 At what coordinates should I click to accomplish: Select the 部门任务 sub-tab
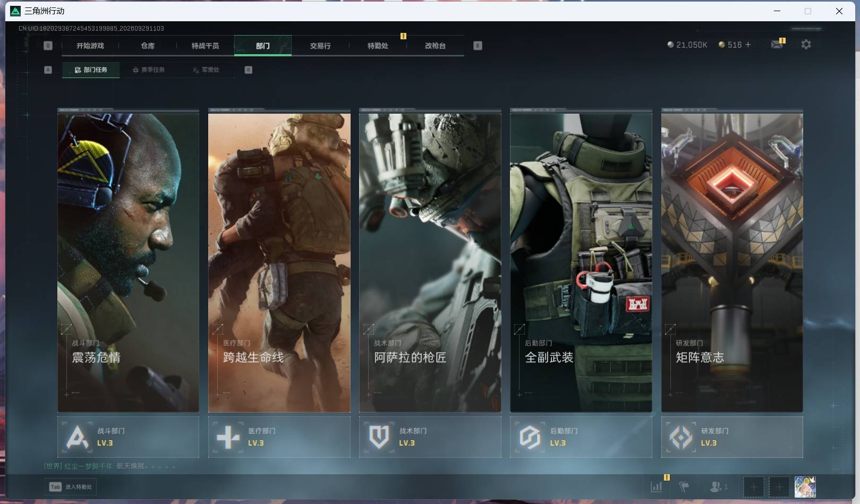pos(91,70)
